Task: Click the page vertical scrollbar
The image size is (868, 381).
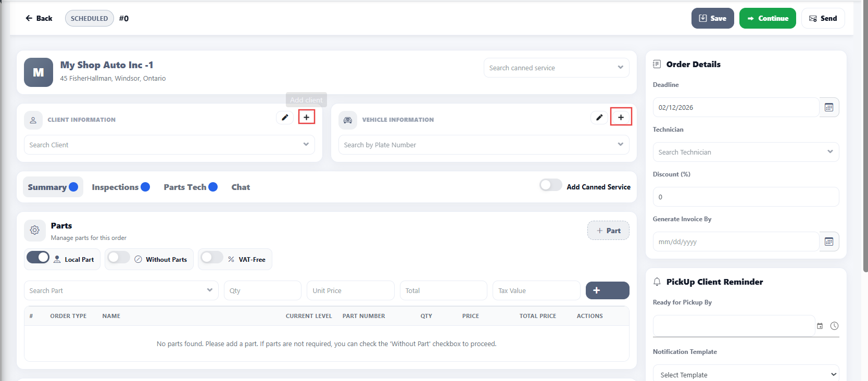Action: pyautogui.click(x=865, y=156)
